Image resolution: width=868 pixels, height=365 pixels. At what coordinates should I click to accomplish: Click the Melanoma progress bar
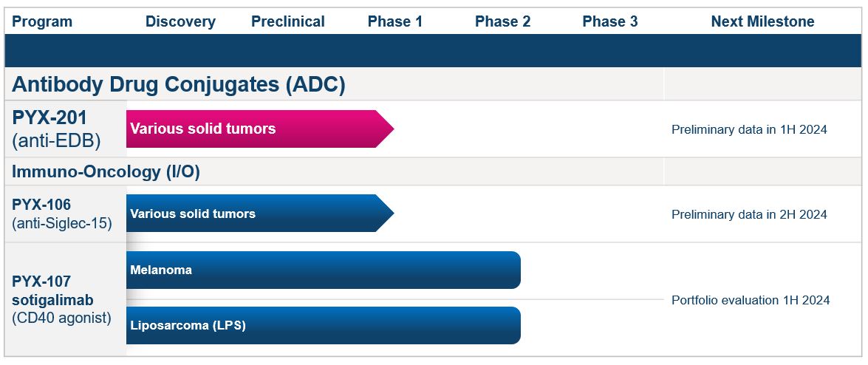click(323, 270)
